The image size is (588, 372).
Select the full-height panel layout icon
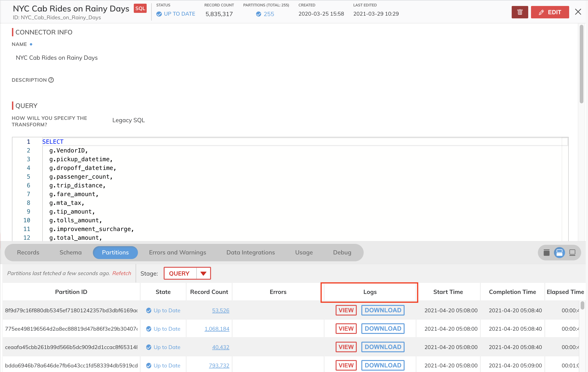coord(546,252)
